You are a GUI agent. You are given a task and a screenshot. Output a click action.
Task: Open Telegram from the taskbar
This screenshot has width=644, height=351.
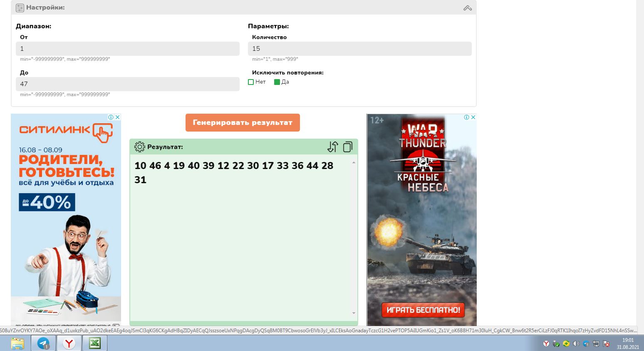coord(43,344)
